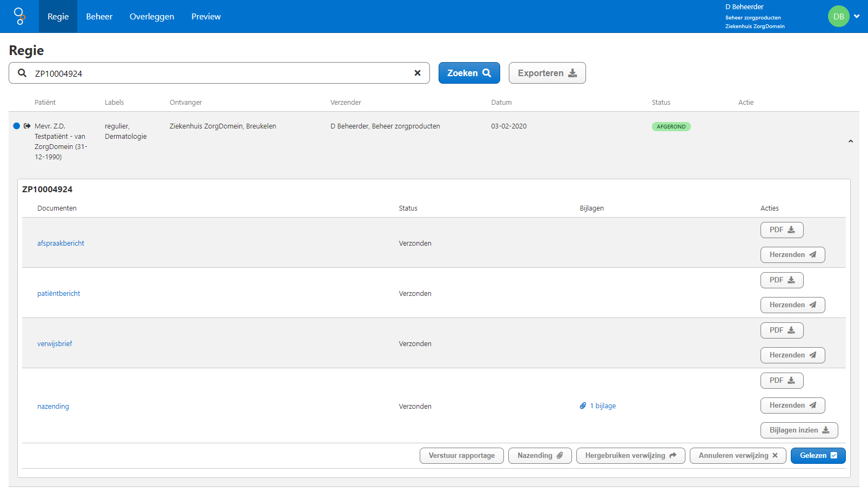Image resolution: width=868 pixels, height=500 pixels.
Task: Click the sender D Beheerder, Beheer zorgproducten
Action: click(385, 126)
